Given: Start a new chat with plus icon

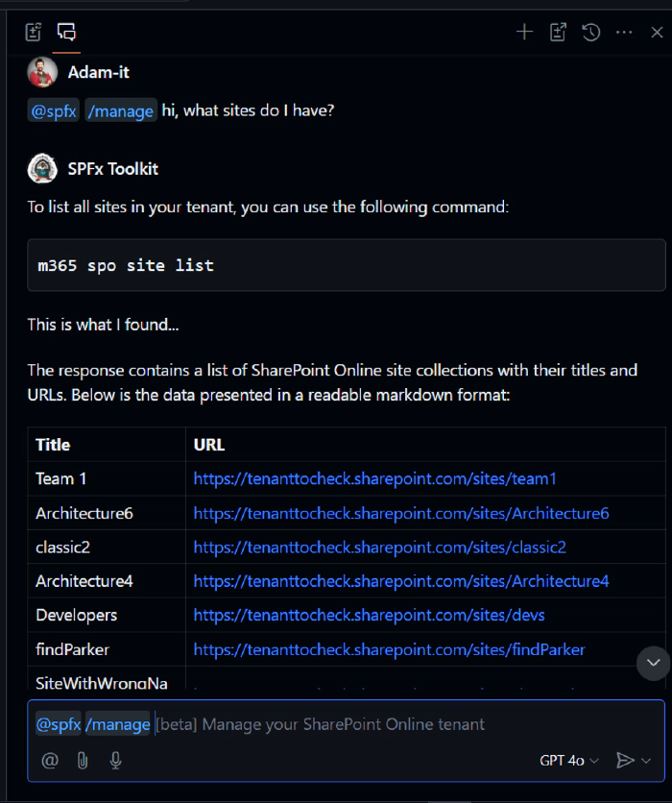Looking at the screenshot, I should (x=524, y=33).
